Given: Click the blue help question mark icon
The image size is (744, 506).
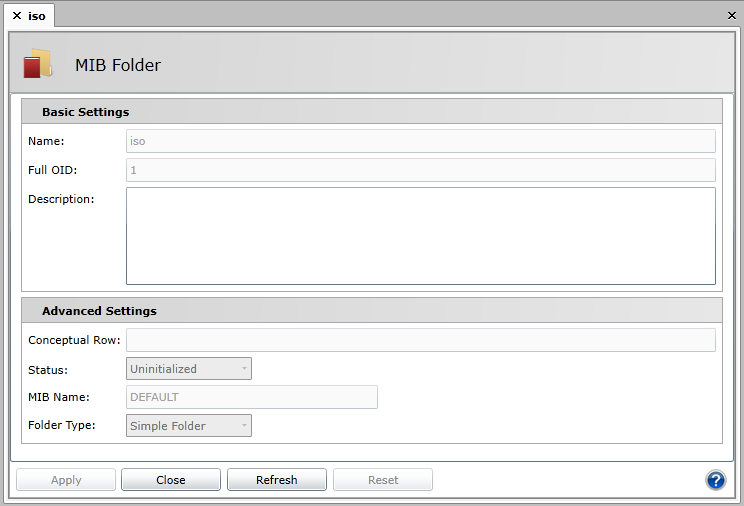Looking at the screenshot, I should (x=715, y=480).
